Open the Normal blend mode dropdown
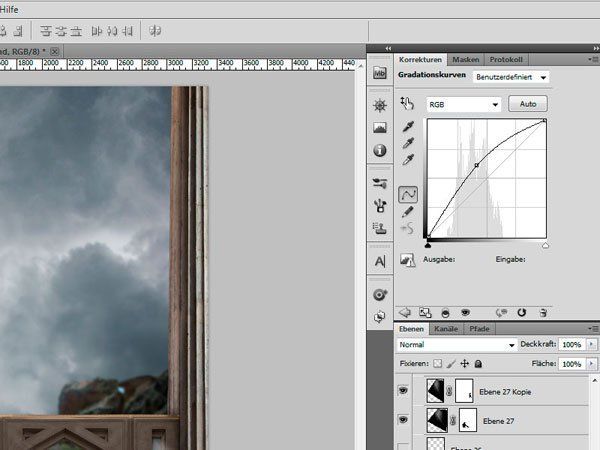The width and height of the screenshot is (600, 450). (x=457, y=345)
